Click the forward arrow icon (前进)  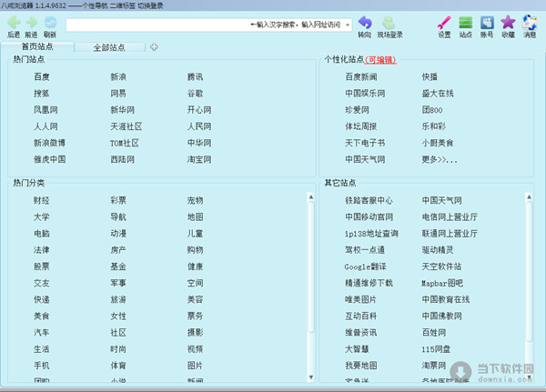tap(32, 22)
